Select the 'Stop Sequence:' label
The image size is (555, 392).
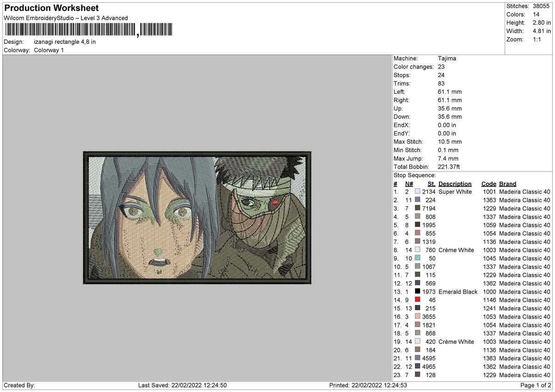[x=415, y=175]
